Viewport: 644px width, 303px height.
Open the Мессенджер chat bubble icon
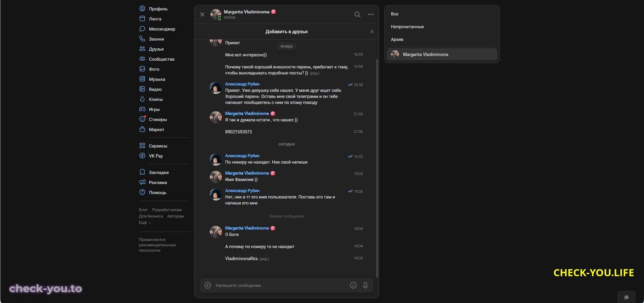pos(142,28)
